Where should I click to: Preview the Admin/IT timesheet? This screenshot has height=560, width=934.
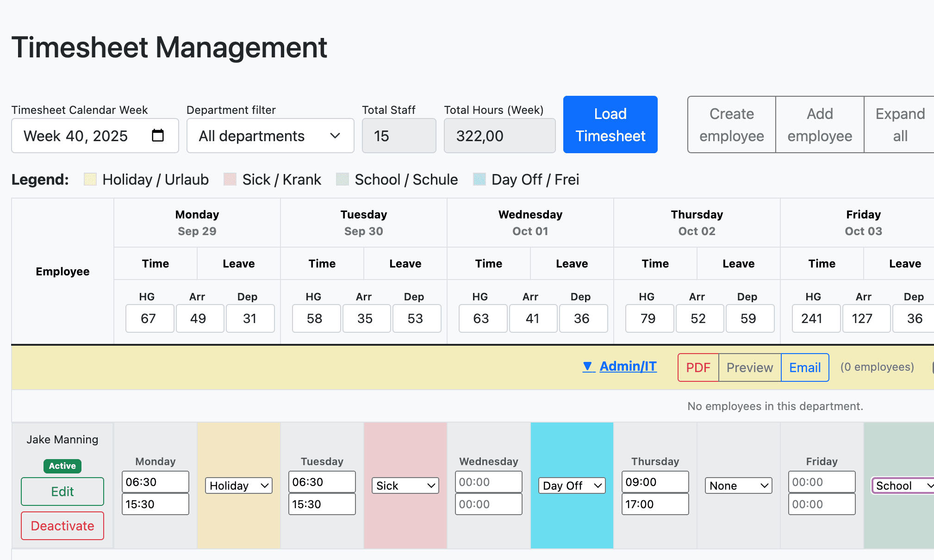click(750, 367)
